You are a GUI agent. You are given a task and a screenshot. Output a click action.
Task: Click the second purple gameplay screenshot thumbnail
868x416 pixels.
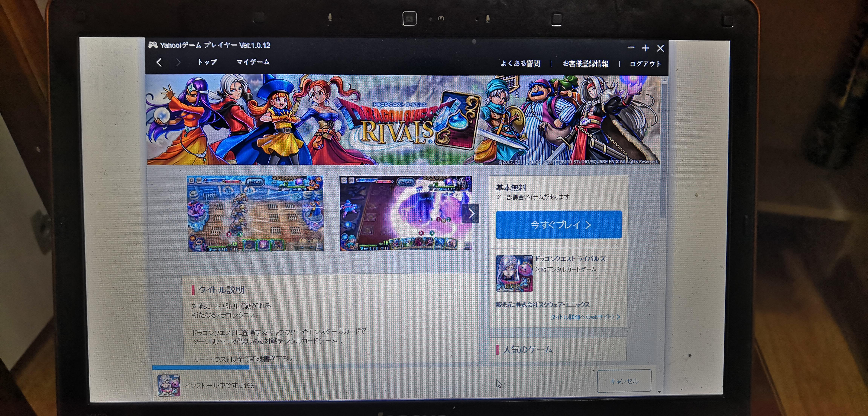pos(401,213)
